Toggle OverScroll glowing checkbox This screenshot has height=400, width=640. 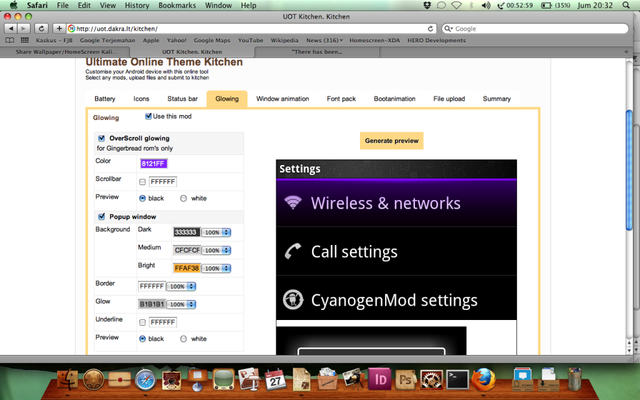click(102, 138)
